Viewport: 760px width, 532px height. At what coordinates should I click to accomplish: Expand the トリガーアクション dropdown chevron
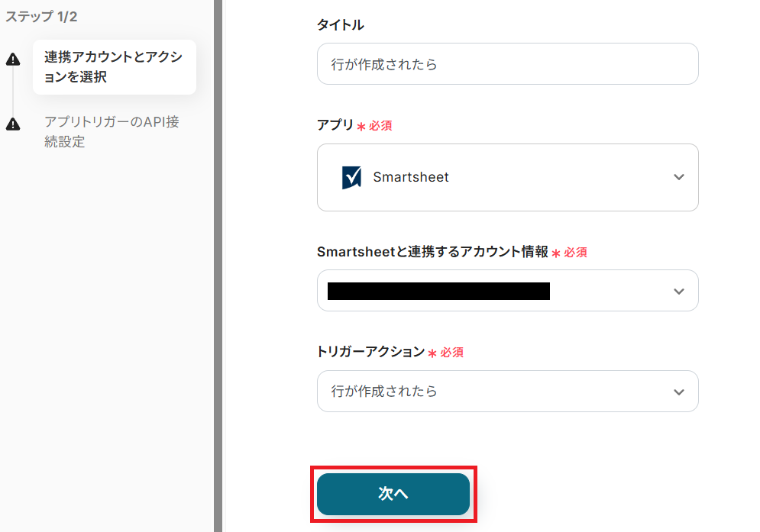[x=679, y=392]
